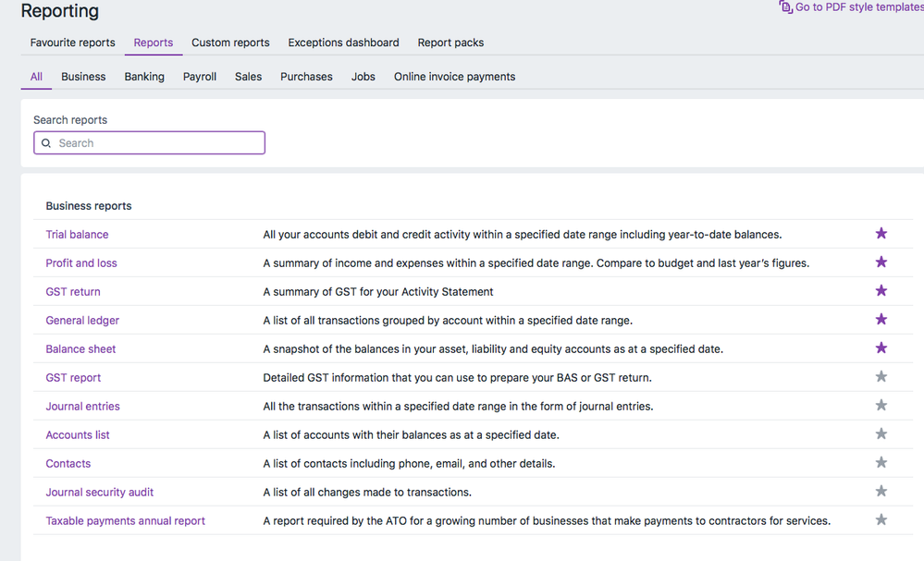Toggle the Profit and loss favourite star
This screenshot has height=561, width=924.
pyautogui.click(x=881, y=262)
